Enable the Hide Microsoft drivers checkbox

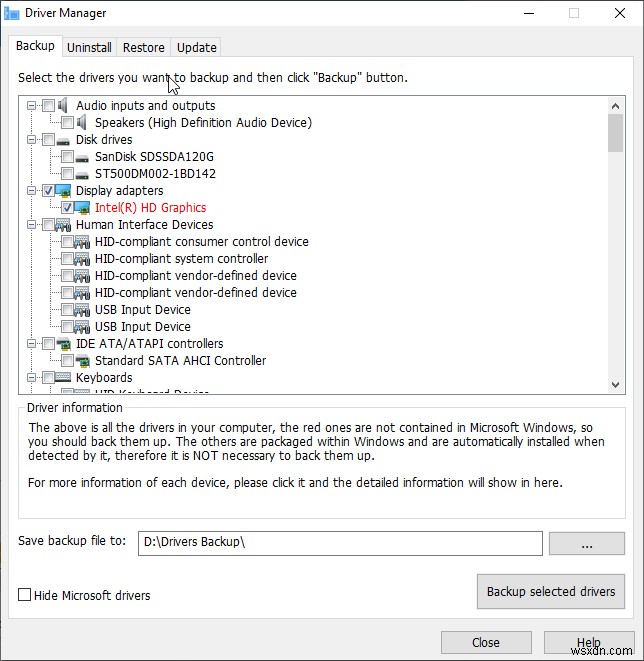pyautogui.click(x=24, y=595)
